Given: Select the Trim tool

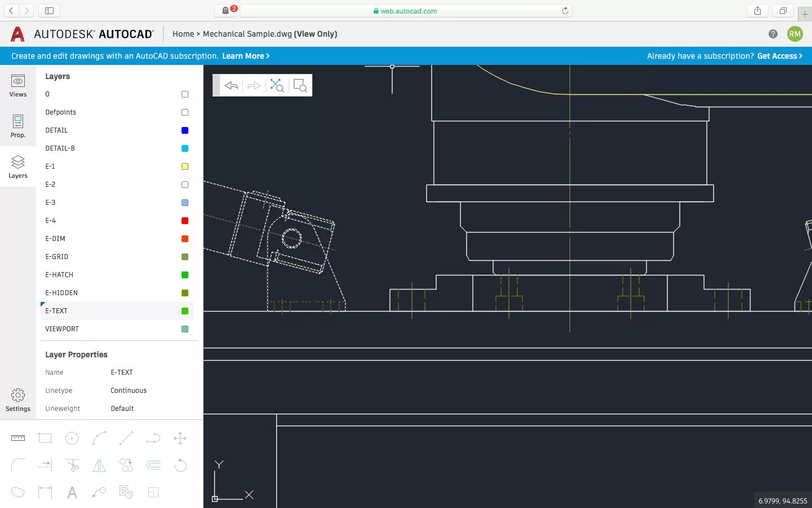Looking at the screenshot, I should [72, 466].
